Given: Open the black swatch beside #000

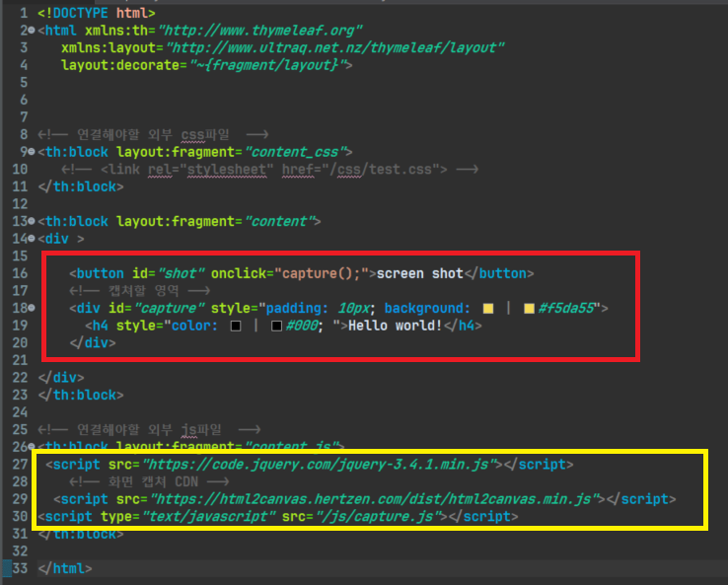Looking at the screenshot, I should [276, 326].
